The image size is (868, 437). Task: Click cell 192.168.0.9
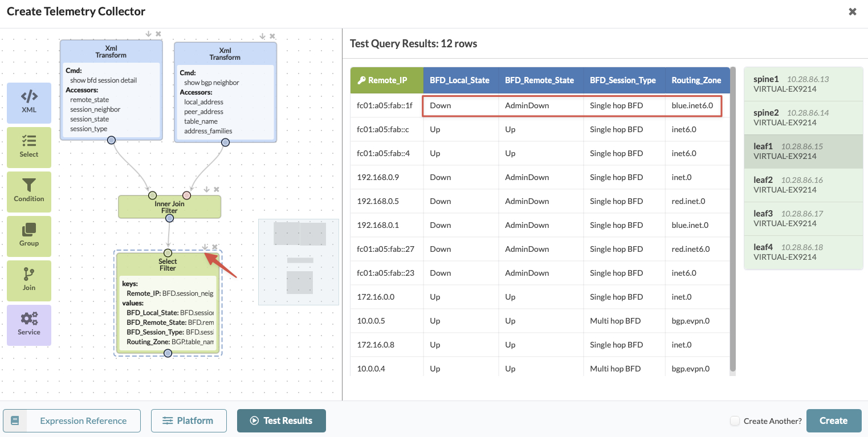pos(387,177)
